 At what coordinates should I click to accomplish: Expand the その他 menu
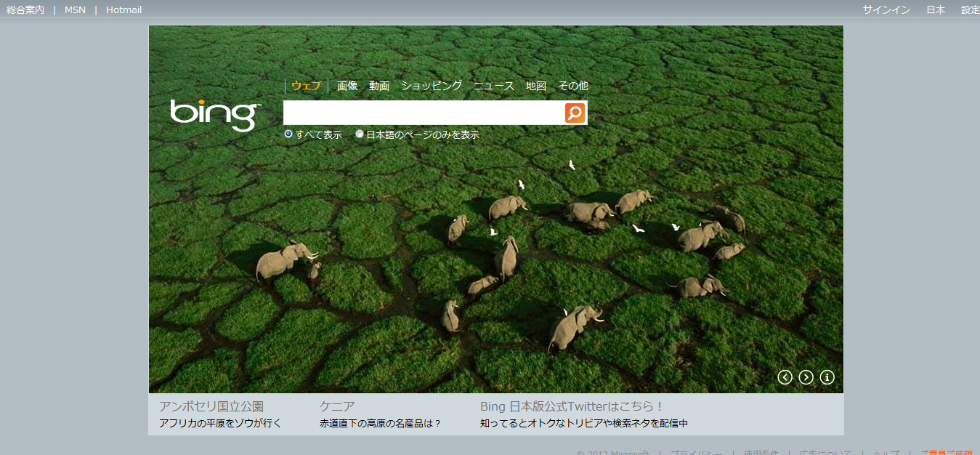[x=572, y=86]
